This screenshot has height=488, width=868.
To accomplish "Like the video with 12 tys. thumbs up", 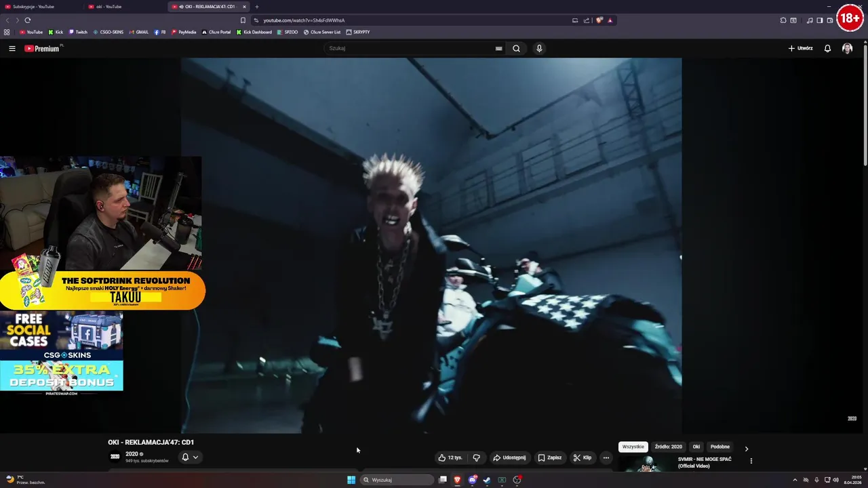I will (450, 457).
